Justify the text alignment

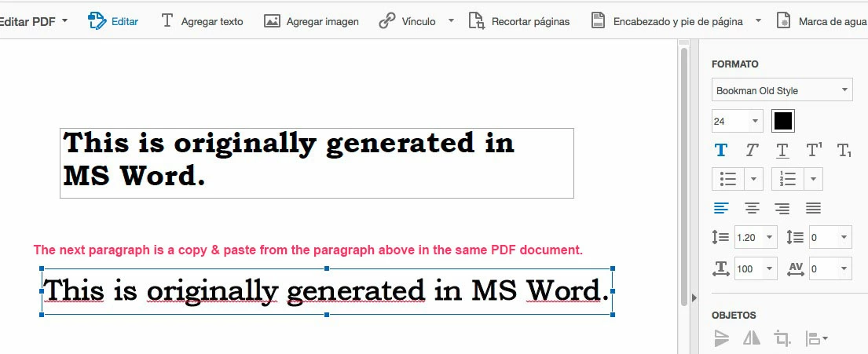[813, 208]
